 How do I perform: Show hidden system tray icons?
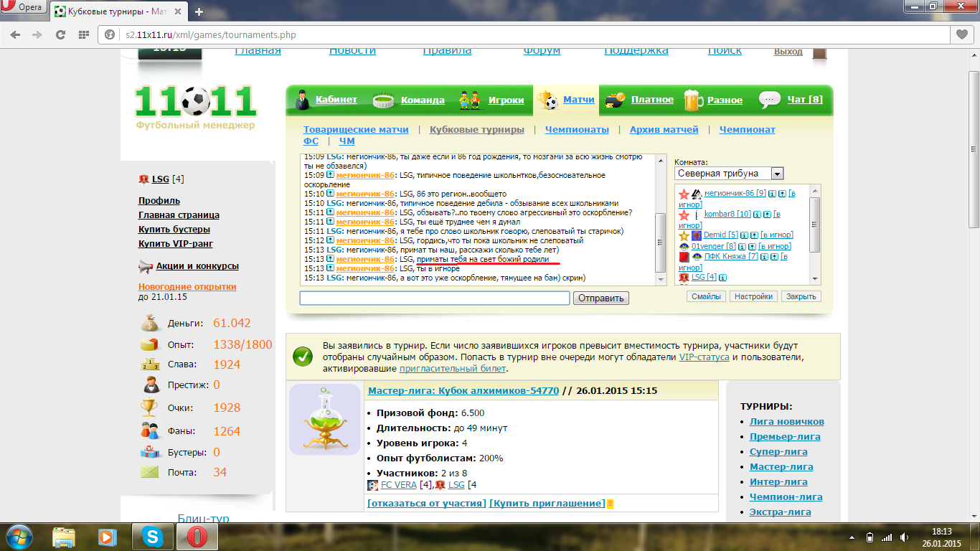click(x=852, y=537)
